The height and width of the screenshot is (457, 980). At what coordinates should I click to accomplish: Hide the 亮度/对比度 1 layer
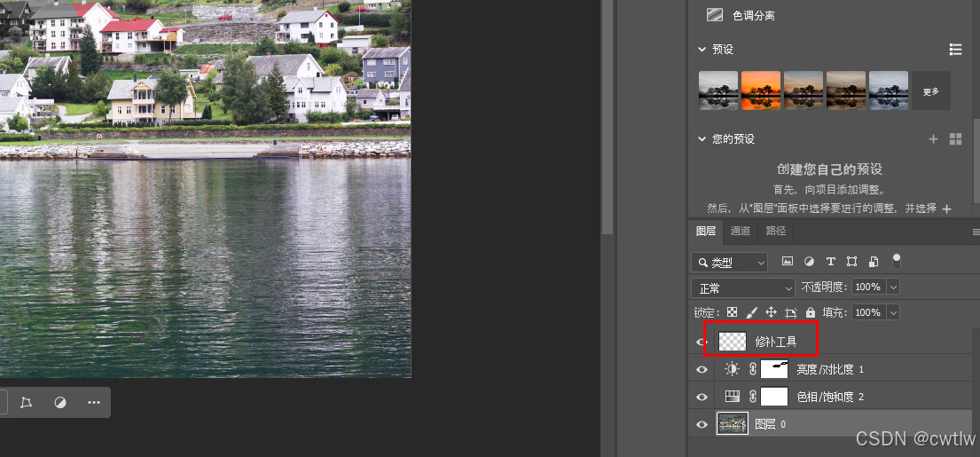(702, 369)
